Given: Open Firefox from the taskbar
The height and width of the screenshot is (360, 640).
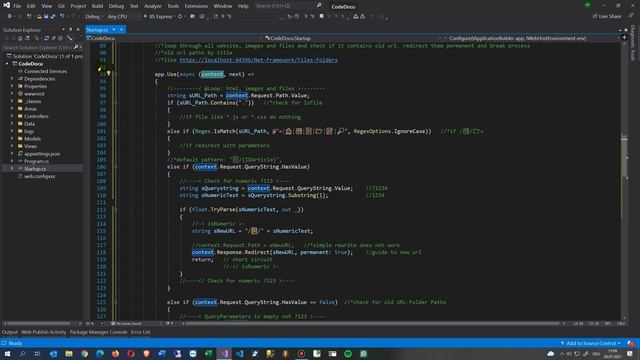Looking at the screenshot, I should point(116,354).
